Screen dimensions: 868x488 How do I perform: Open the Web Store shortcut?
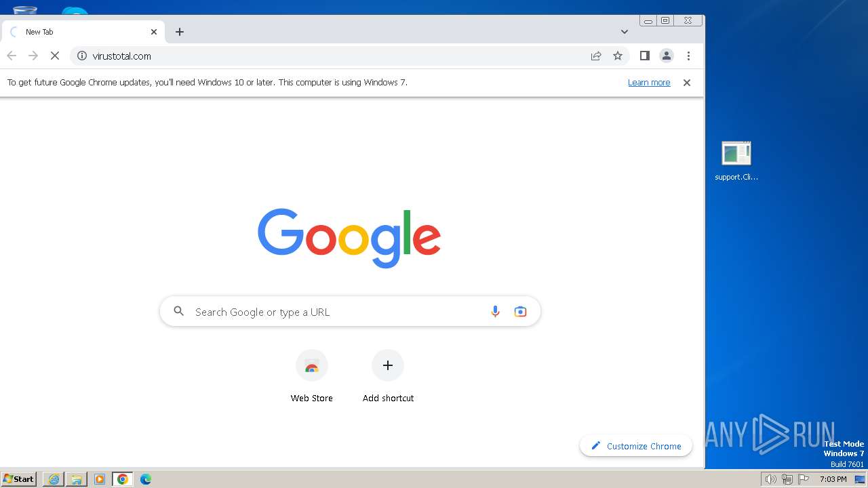(x=312, y=376)
